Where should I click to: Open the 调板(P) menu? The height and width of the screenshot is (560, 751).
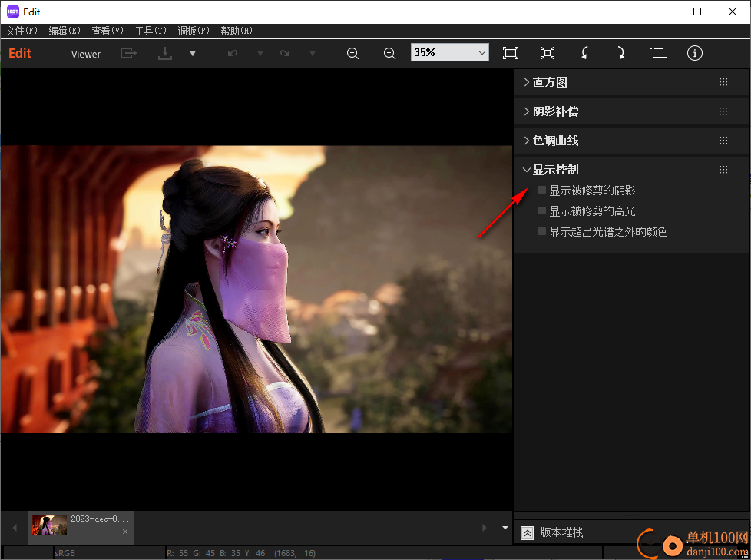[194, 31]
